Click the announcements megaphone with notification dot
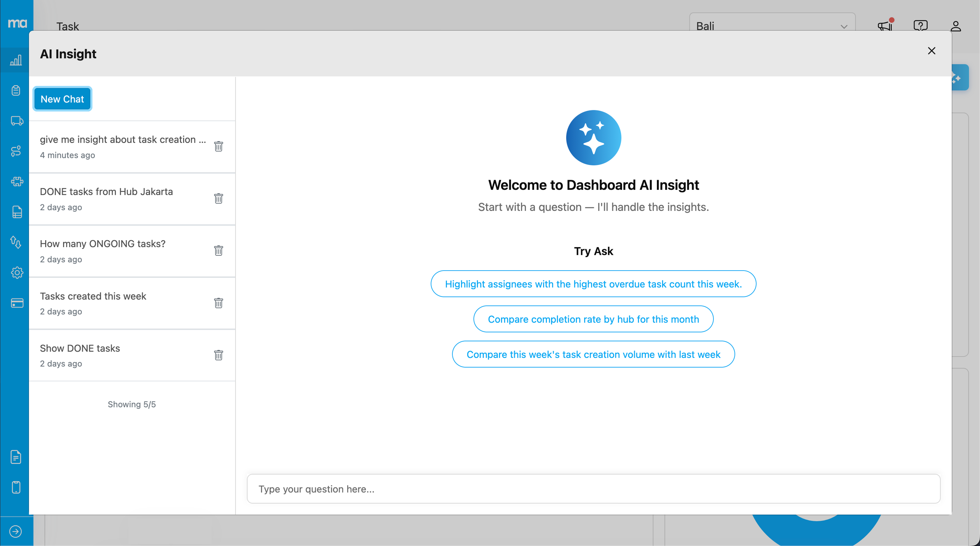980x546 pixels. click(884, 26)
